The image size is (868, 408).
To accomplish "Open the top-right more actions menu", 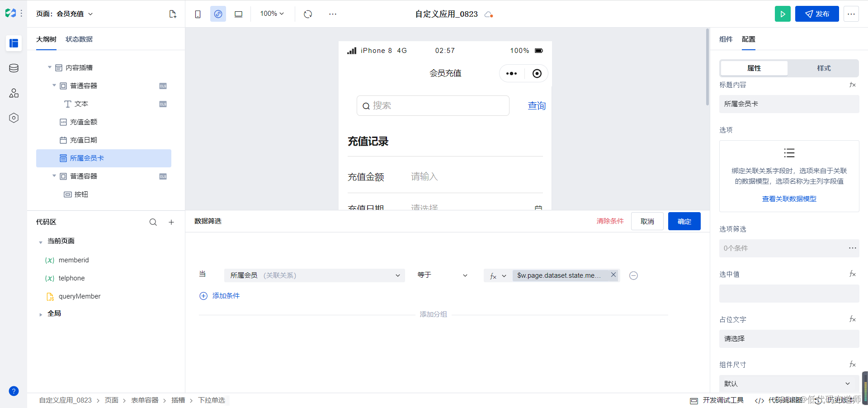I will click(x=851, y=14).
